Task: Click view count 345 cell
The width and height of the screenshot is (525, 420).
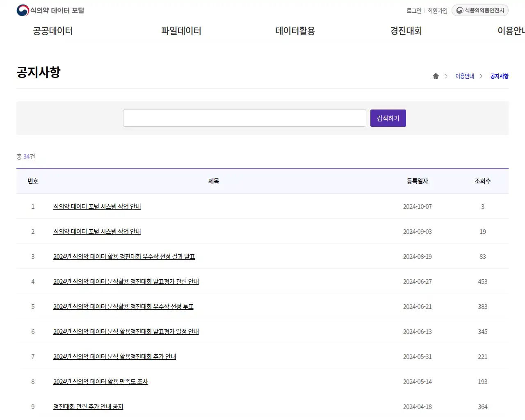Action: click(483, 331)
